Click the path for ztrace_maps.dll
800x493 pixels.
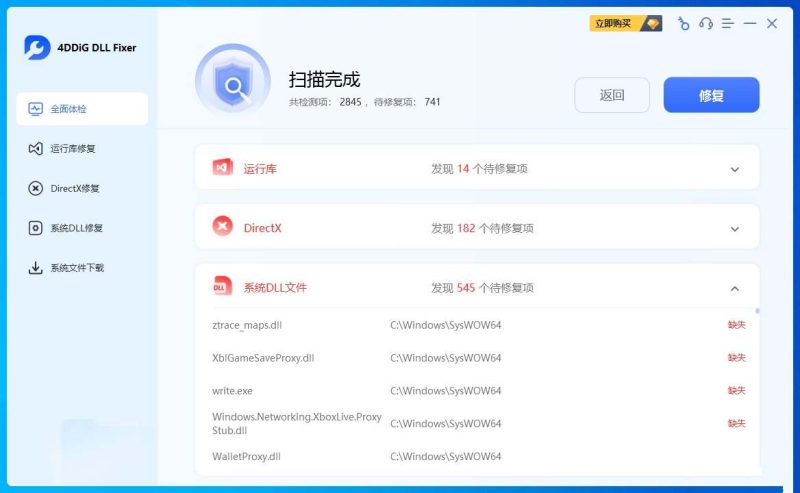tap(445, 325)
